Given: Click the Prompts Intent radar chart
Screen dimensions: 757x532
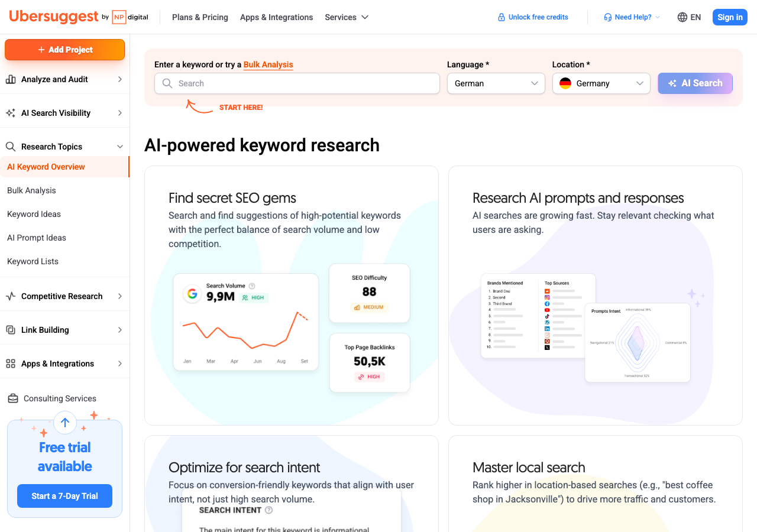Looking at the screenshot, I should tap(638, 343).
